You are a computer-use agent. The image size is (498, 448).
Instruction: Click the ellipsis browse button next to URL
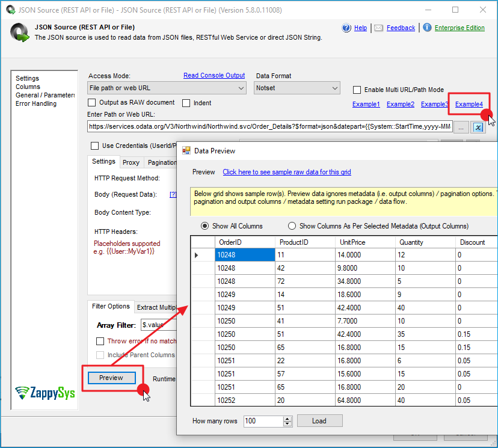tap(461, 127)
